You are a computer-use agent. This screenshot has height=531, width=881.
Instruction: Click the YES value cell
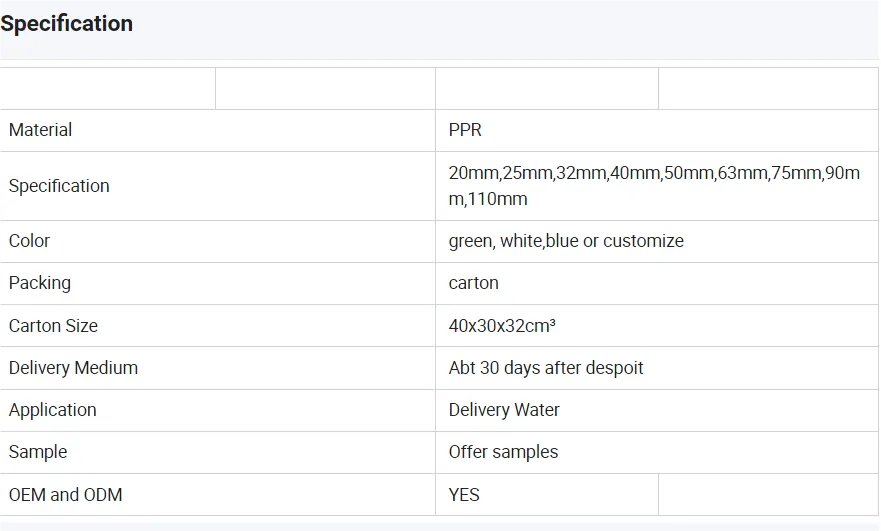tap(465, 494)
